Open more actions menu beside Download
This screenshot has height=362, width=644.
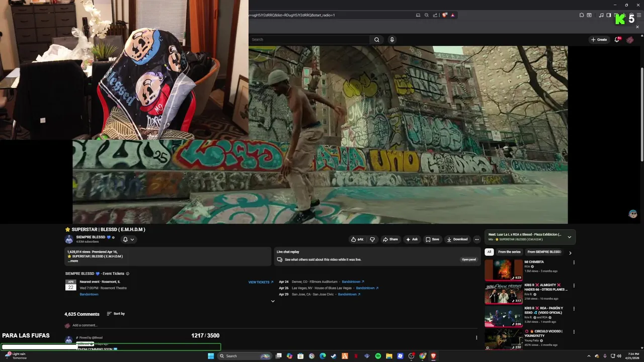coord(476,239)
